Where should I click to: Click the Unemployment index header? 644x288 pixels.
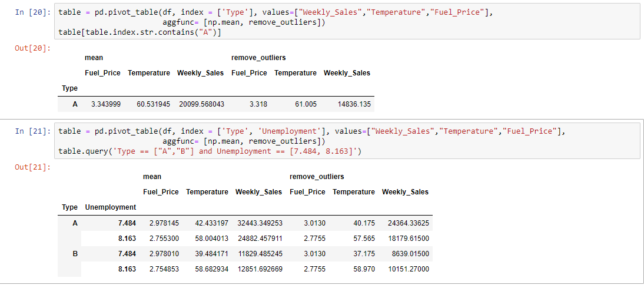pos(111,207)
